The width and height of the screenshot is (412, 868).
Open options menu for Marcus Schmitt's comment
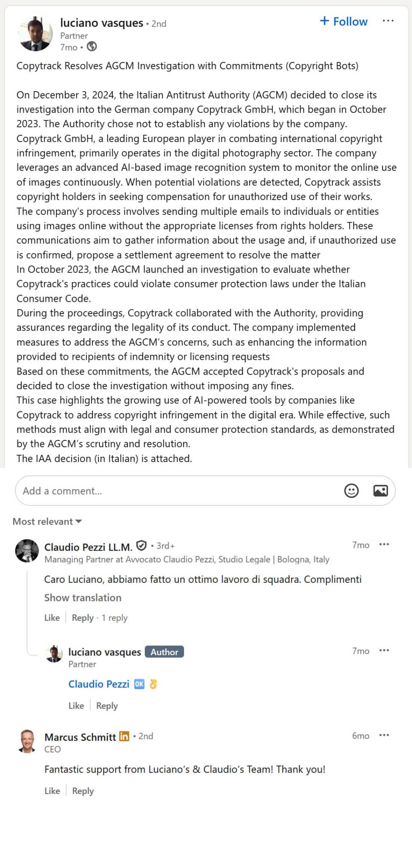click(x=384, y=735)
